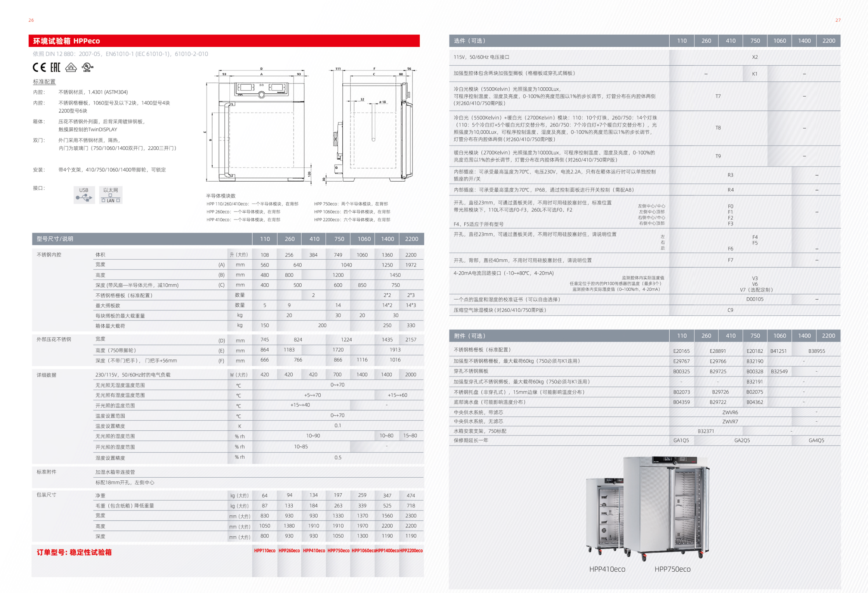Click the EAC certification mark
The height and width of the screenshot is (593, 868).
[56, 68]
